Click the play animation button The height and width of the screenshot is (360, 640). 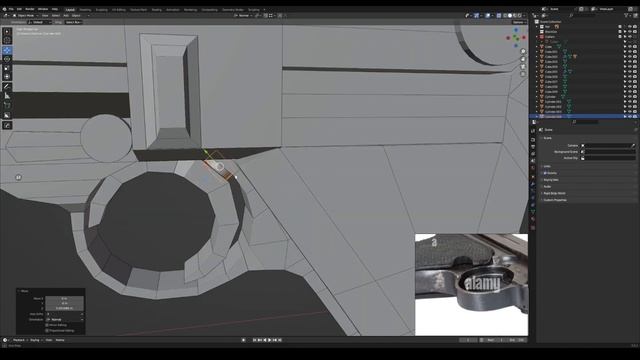click(269, 340)
